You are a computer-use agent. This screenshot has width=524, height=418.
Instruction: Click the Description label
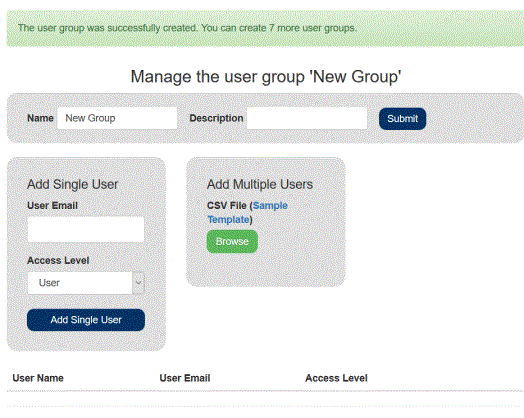point(216,118)
